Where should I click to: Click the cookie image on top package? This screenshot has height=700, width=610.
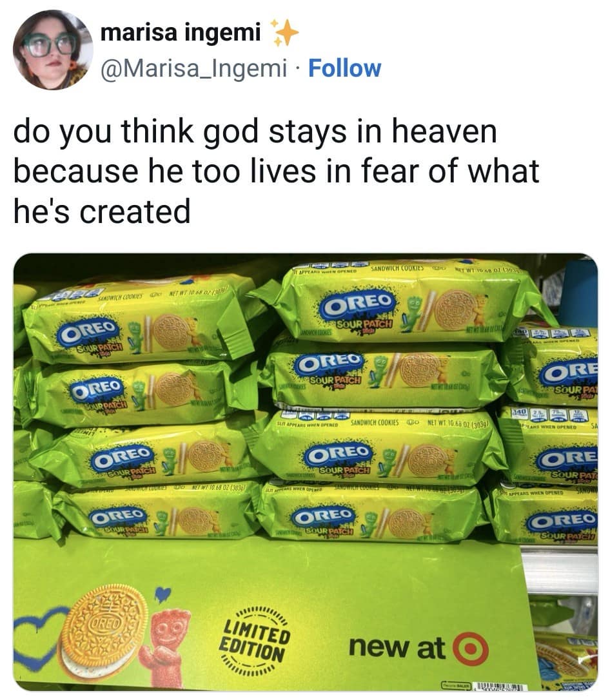[x=453, y=309]
